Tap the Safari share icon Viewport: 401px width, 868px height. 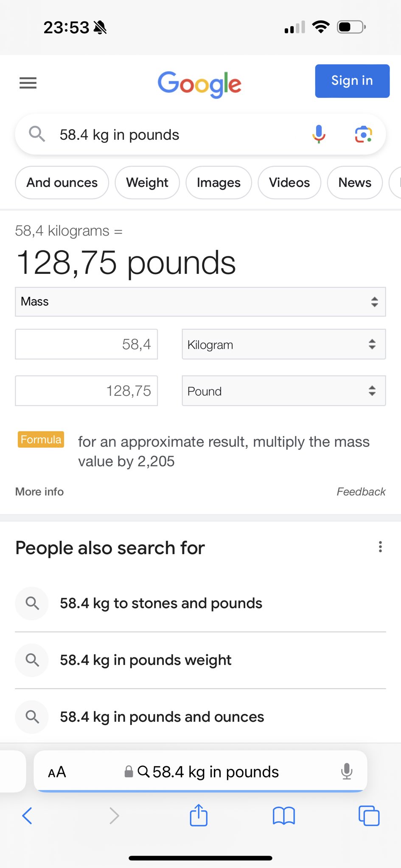point(199,815)
